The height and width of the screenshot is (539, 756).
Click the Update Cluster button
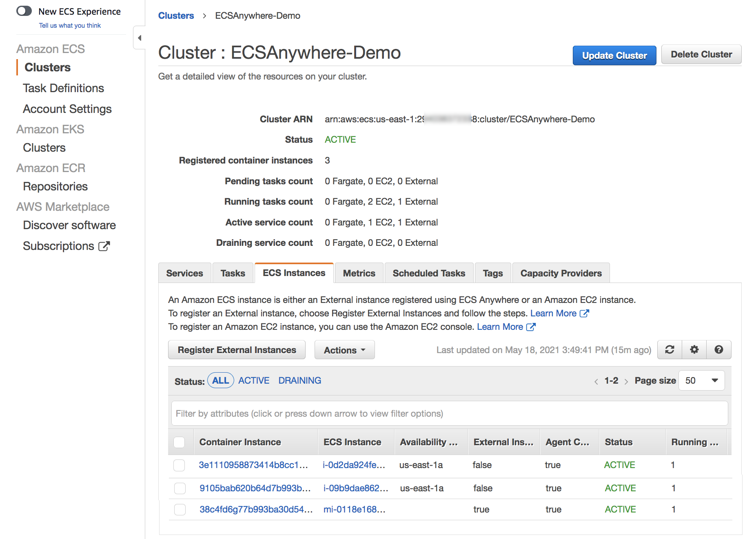614,55
